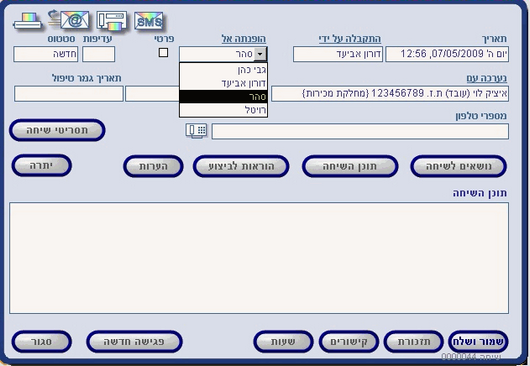Select דורון אביעד in the dropdown list
The height and width of the screenshot is (366, 530).
[x=223, y=83]
